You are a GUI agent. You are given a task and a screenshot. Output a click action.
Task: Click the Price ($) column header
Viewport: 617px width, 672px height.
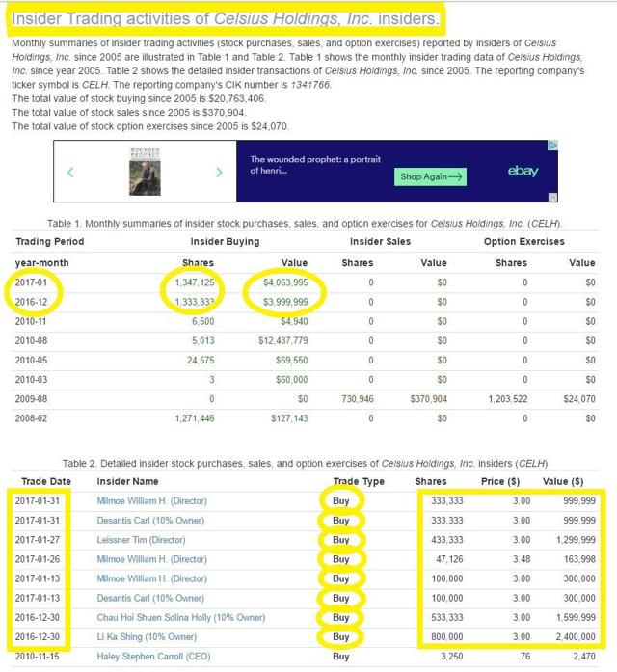(x=500, y=481)
